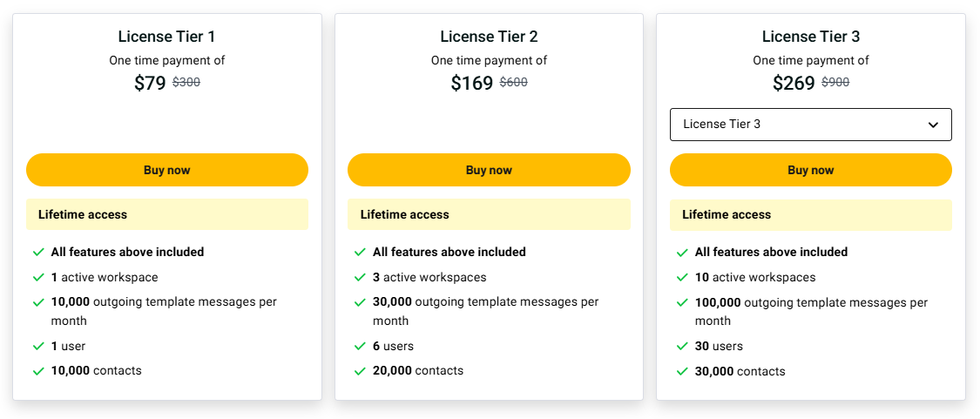This screenshot has width=980, height=419.
Task: Click checkmark beside '1 user'
Action: pos(38,346)
